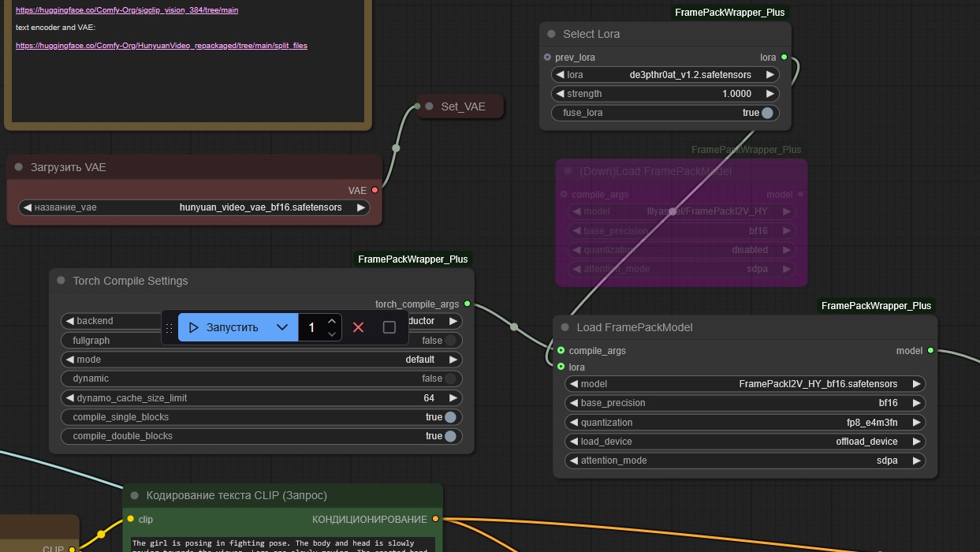The height and width of the screenshot is (552, 980).
Task: Open the base_precision combo set to bf16
Action: pyautogui.click(x=745, y=403)
